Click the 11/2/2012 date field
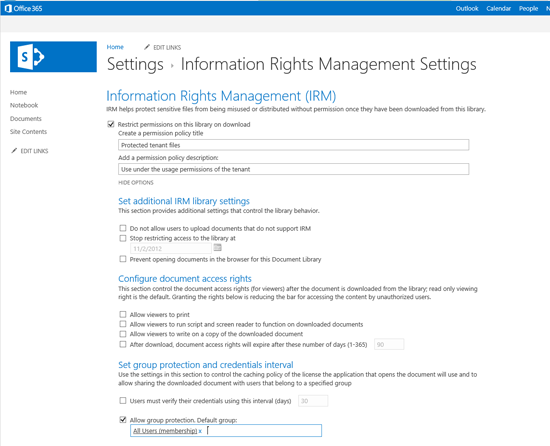Image resolution: width=550 pixels, height=446 pixels. pyautogui.click(x=171, y=249)
